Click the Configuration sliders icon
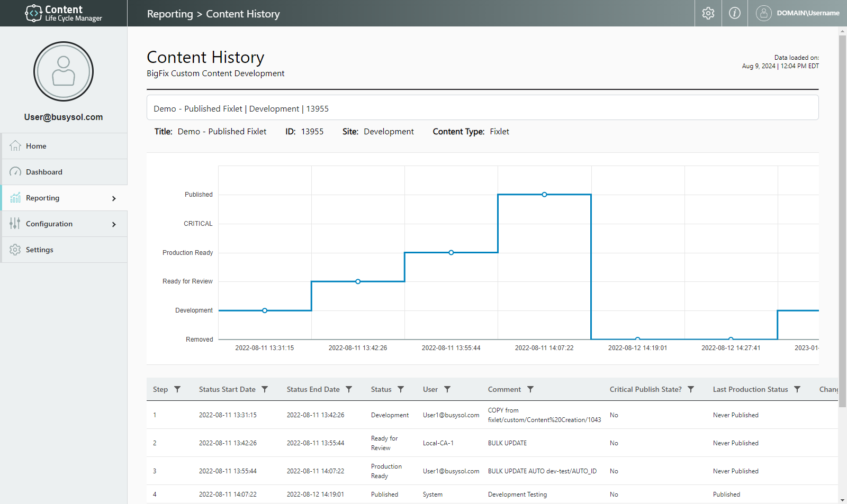Screen dimensions: 847x504 15,224
